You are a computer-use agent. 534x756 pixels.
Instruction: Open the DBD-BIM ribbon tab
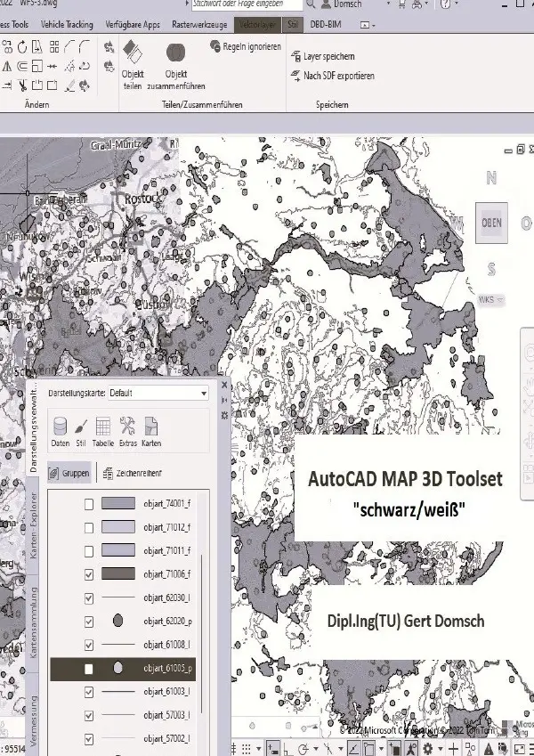[326, 24]
